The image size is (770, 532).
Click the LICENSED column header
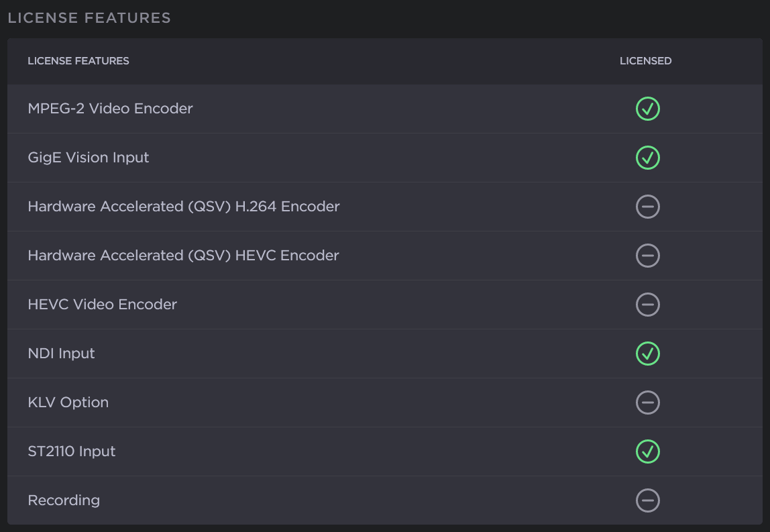[x=645, y=61]
